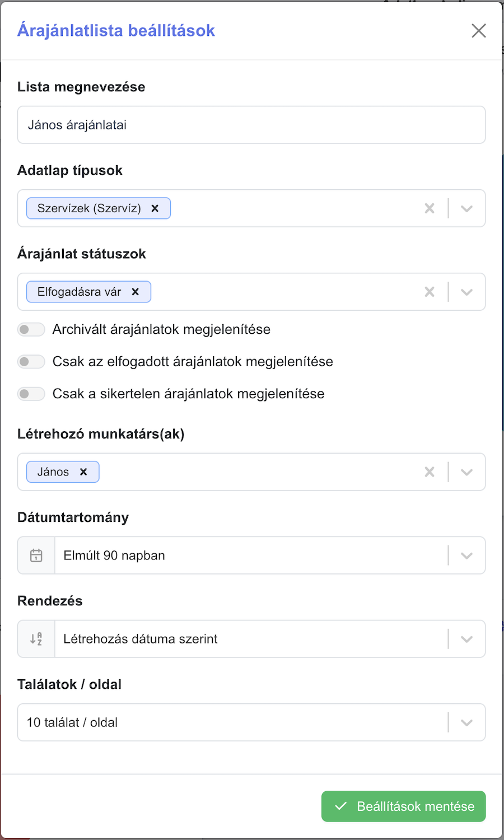Open the Dátumtartomány dropdown showing Elmúlt 90 napban

[x=251, y=556]
